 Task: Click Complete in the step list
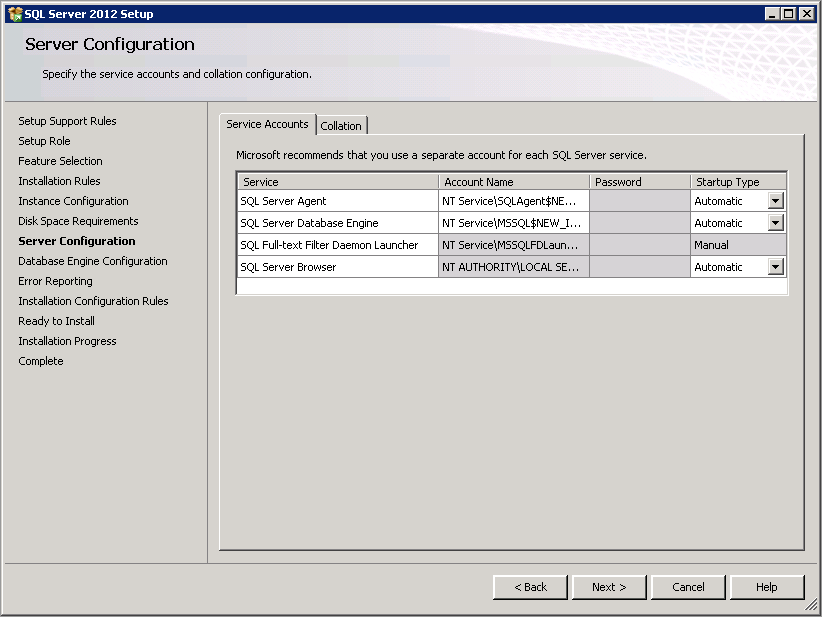pos(40,361)
